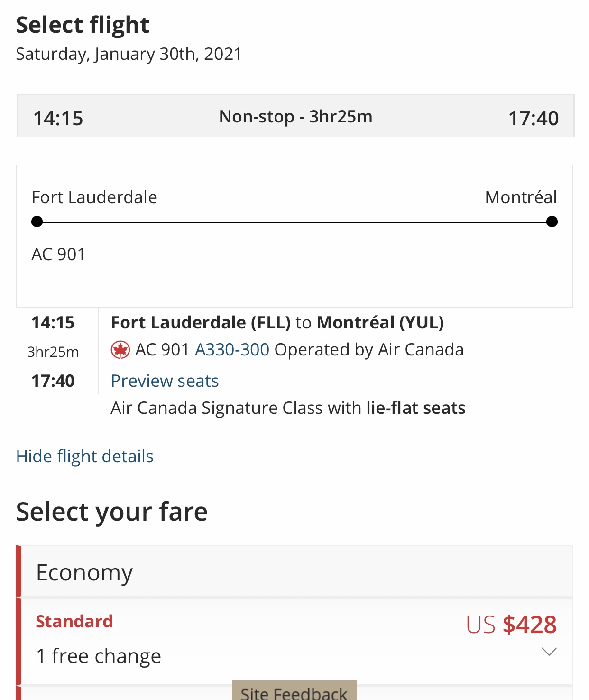Click the Select your fare heading
Viewport: 589px width, 700px height.
click(x=112, y=512)
